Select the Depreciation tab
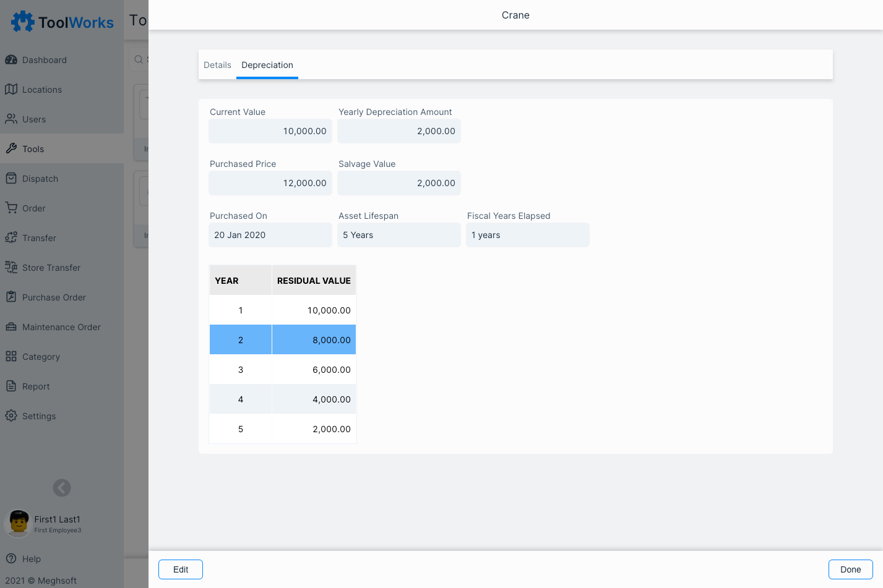Viewport: 883px width, 588px height. coord(267,65)
